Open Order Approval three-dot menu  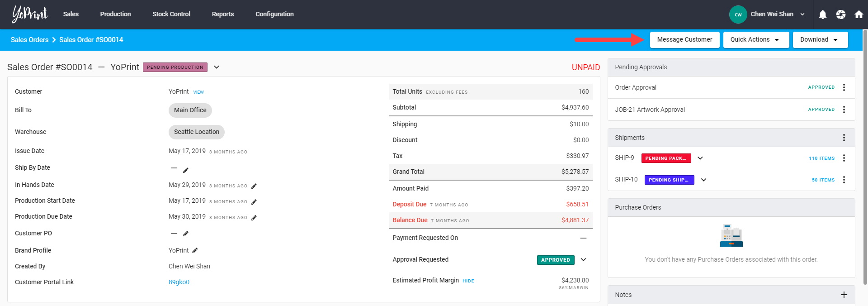(844, 87)
